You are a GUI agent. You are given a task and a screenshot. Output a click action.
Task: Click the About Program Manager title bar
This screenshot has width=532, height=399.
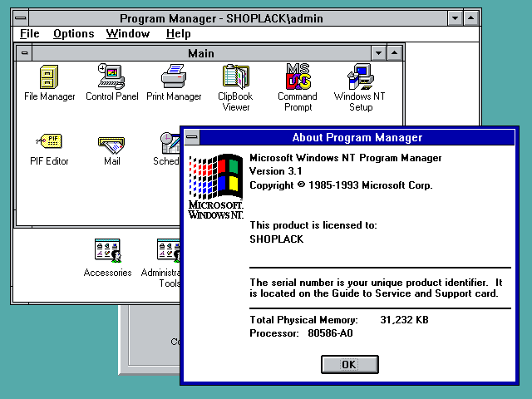pyautogui.click(x=357, y=137)
